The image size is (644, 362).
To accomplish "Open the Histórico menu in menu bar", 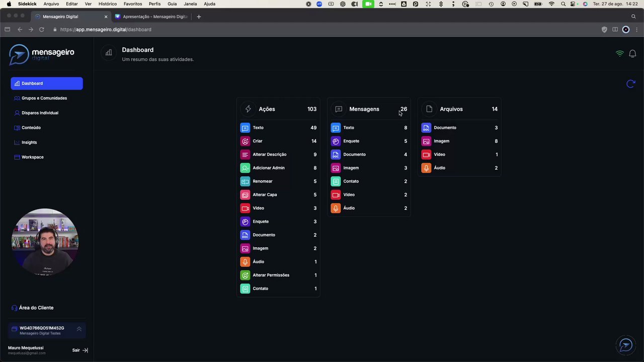I will point(108,4).
